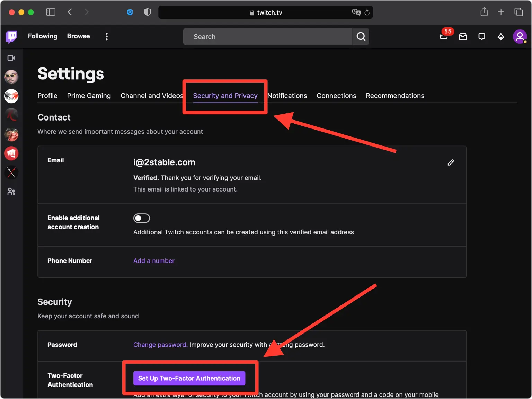
Task: Click the Twitch logo home icon
Action: tap(11, 36)
